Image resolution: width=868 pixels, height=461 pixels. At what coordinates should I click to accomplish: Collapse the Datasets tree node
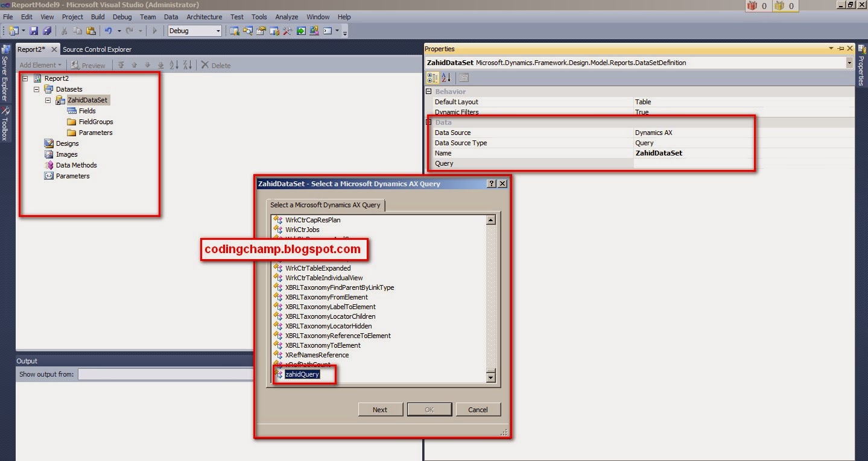pos(37,89)
